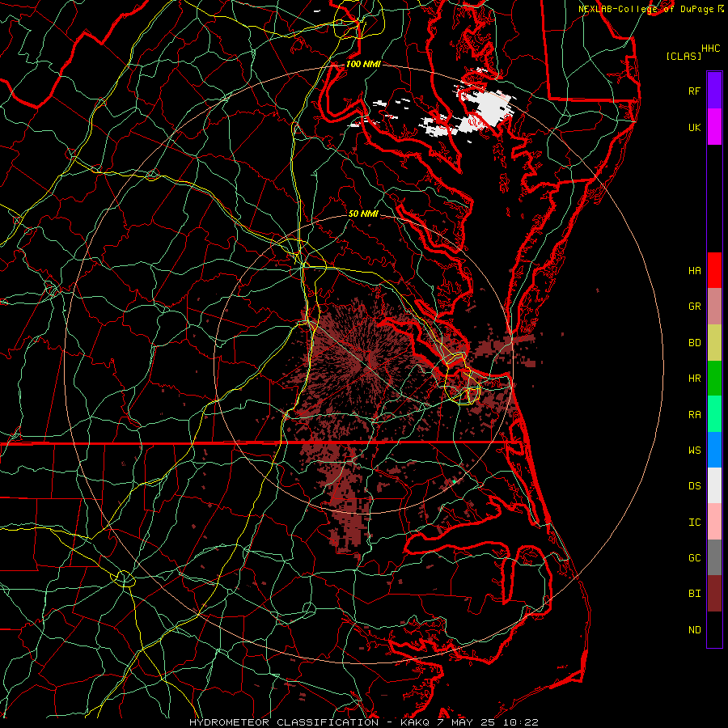
Task: Click the HHC product label
Action: point(711,49)
